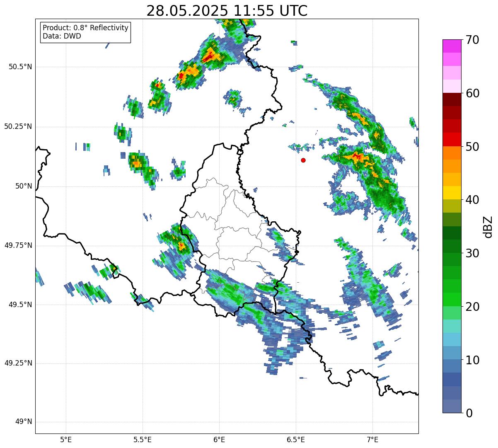The width and height of the screenshot is (498, 448).
Task: Click the colorbar tick label "30"
Action: pyautogui.click(x=472, y=253)
